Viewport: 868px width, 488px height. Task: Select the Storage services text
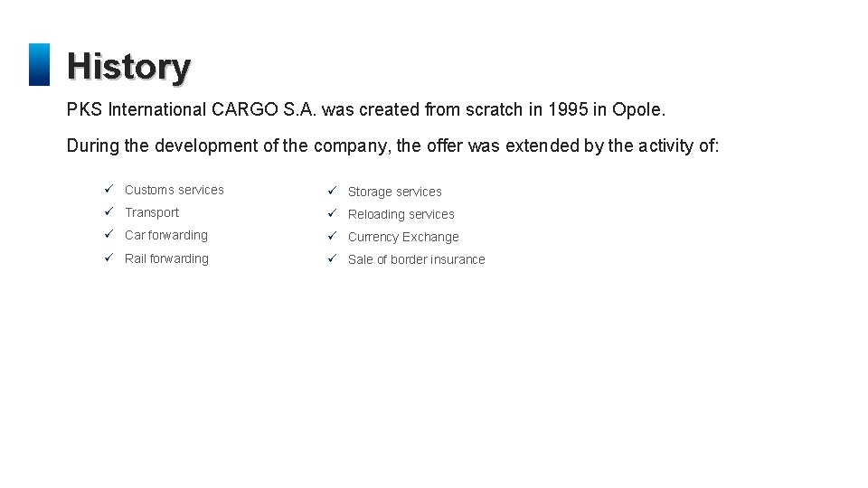(395, 192)
